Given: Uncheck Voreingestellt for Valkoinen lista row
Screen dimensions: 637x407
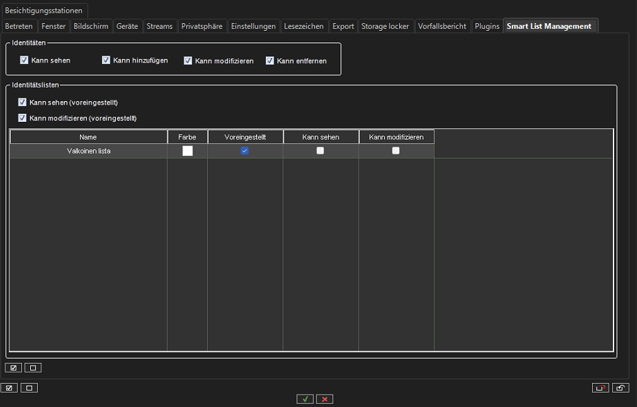Looking at the screenshot, I should [245, 151].
